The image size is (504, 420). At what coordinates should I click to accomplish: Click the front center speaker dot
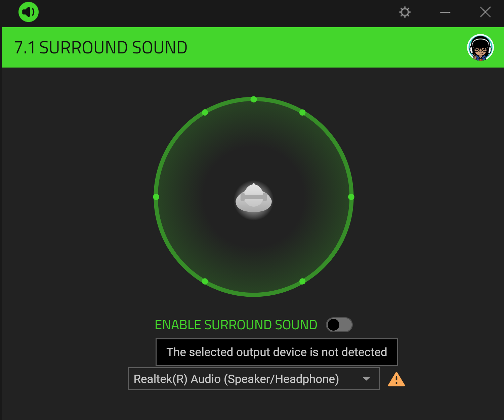click(254, 99)
